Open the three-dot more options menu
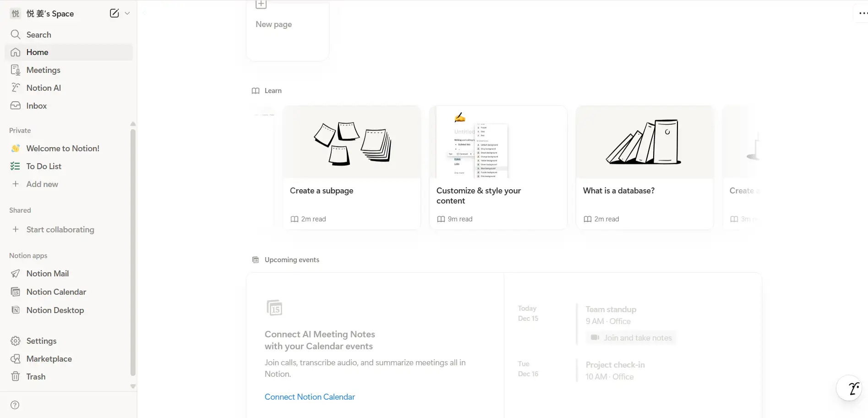The height and width of the screenshot is (418, 868). [x=863, y=13]
